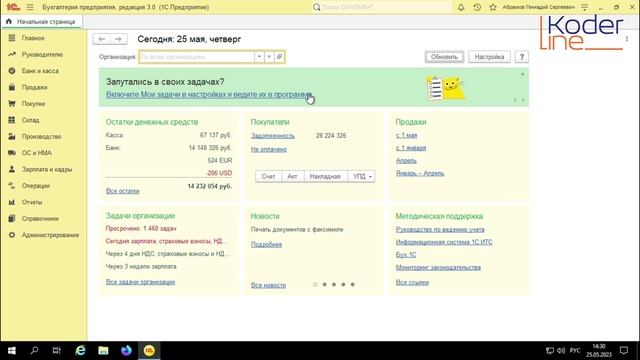Open File Explorer from taskbar
The width and height of the screenshot is (640, 360).
[103, 350]
